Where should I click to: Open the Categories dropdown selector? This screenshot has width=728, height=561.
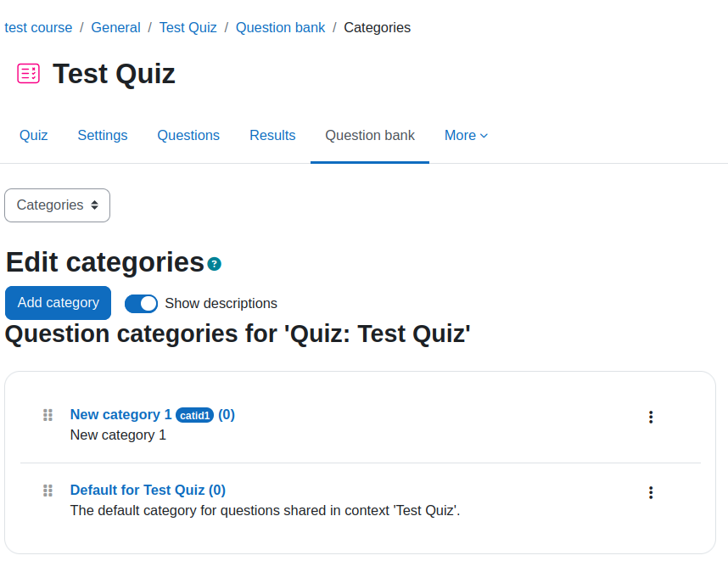[x=57, y=205]
